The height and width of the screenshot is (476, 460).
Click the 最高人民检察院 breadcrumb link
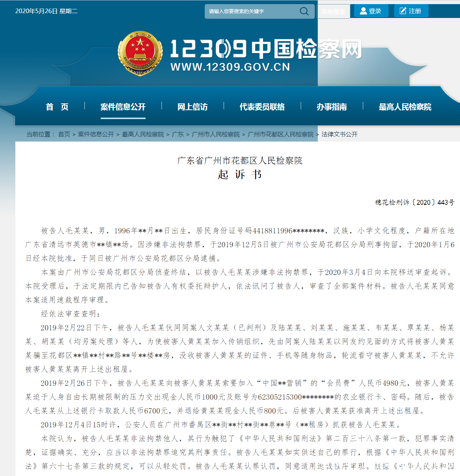pos(143,134)
